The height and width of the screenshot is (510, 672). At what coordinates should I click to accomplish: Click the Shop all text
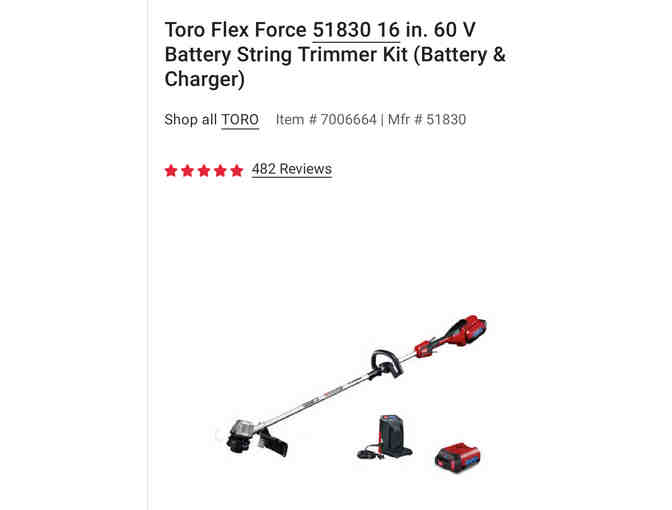[190, 120]
